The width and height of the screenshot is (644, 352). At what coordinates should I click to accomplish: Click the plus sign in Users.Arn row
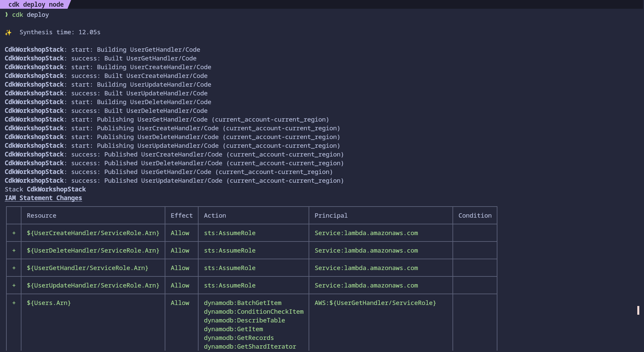click(14, 303)
